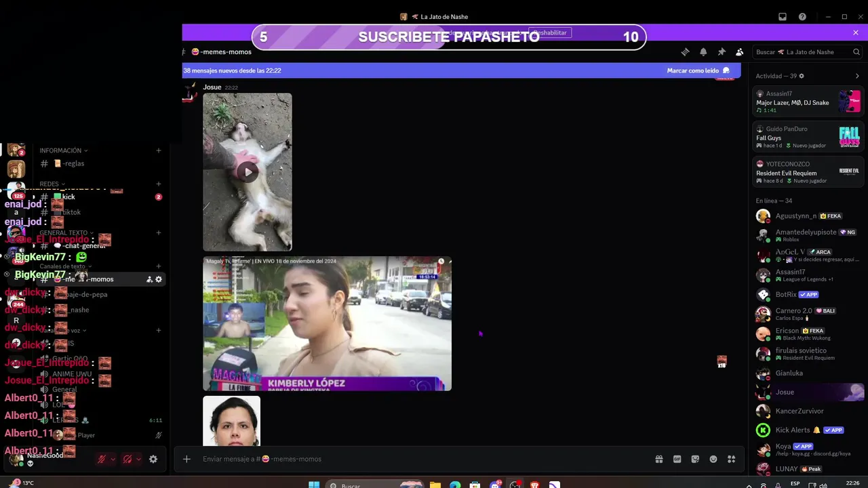This screenshot has height=488, width=868.
Task: Select member Aguustynn_n in the list
Action: coord(808,216)
